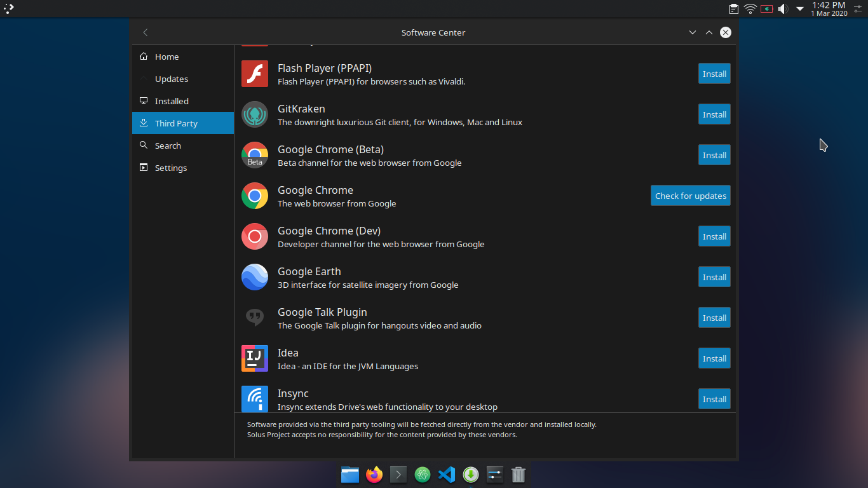Click the 'Google Talk Plugin' title text
Image resolution: width=868 pixels, height=488 pixels.
[322, 312]
